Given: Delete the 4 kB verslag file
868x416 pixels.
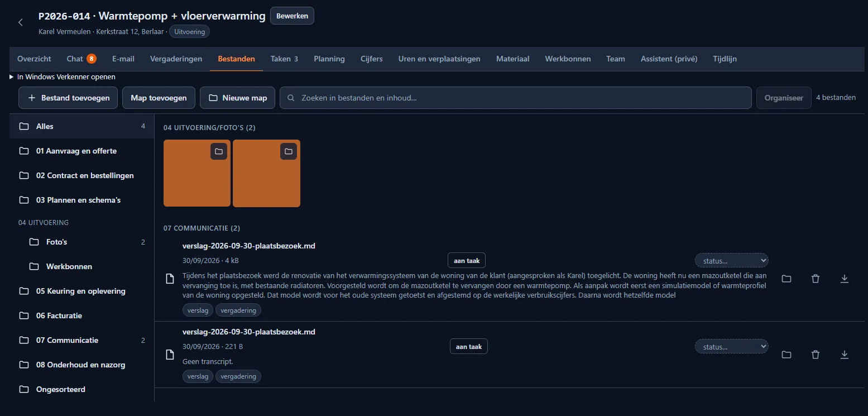Looking at the screenshot, I should point(816,279).
